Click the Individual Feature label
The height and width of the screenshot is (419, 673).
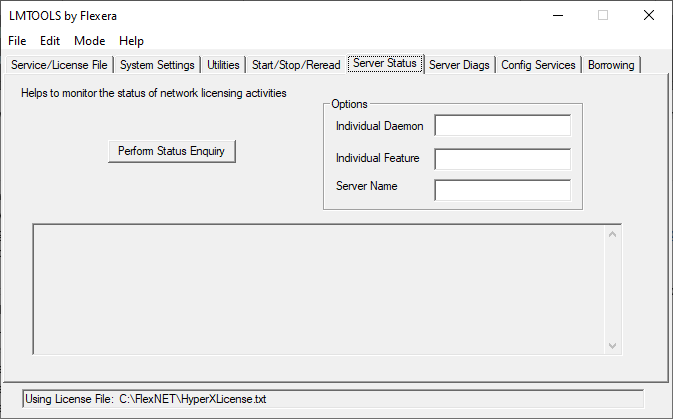tap(377, 158)
